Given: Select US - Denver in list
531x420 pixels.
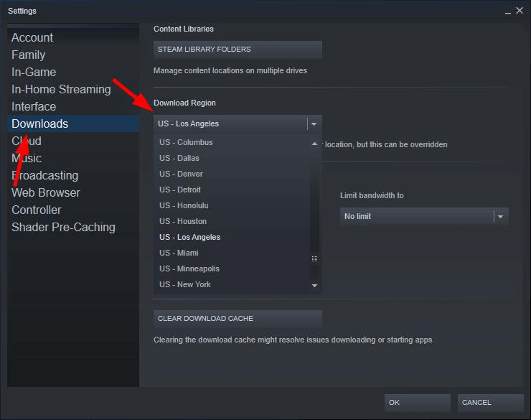Looking at the screenshot, I should click(232, 174).
